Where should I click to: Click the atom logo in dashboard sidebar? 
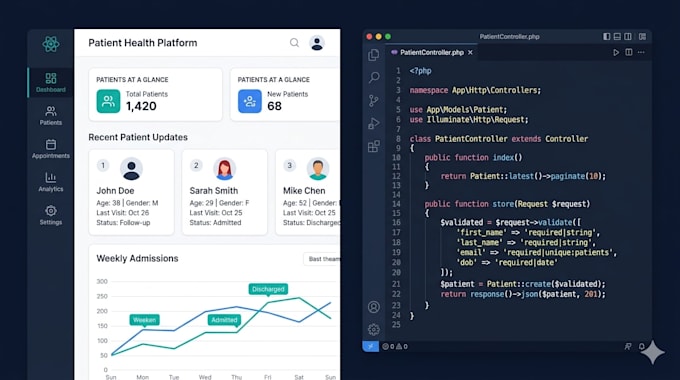tap(51, 44)
